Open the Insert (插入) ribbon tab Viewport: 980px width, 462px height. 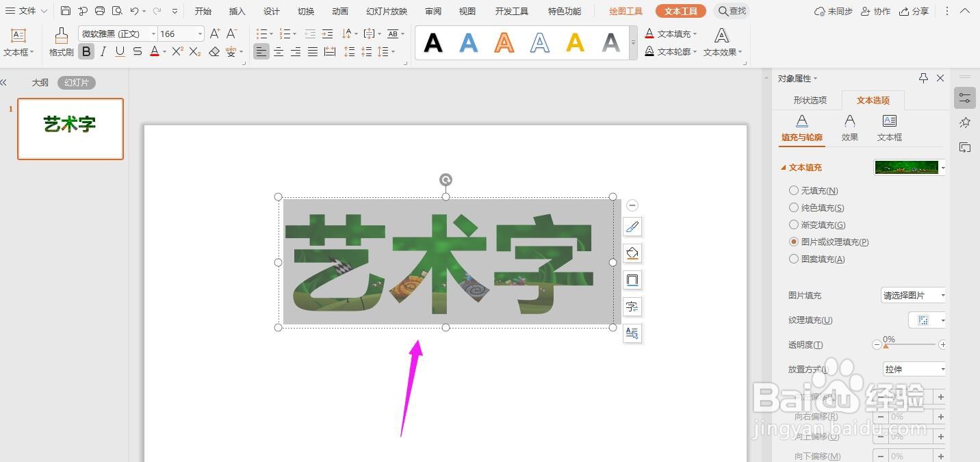[237, 11]
